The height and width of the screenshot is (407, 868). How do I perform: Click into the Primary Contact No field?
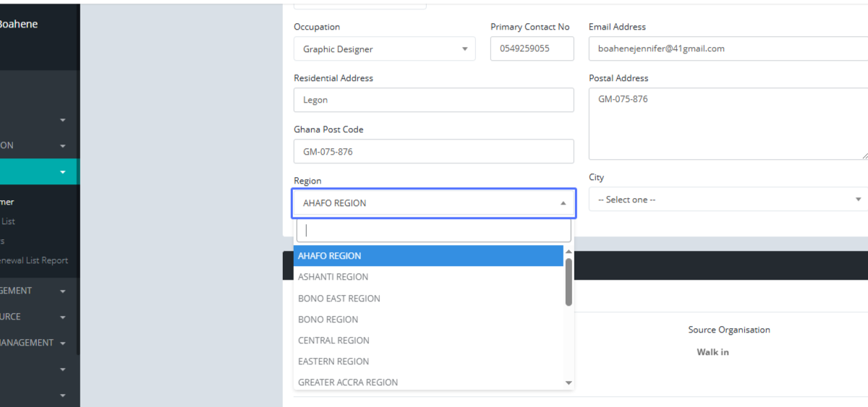click(532, 49)
